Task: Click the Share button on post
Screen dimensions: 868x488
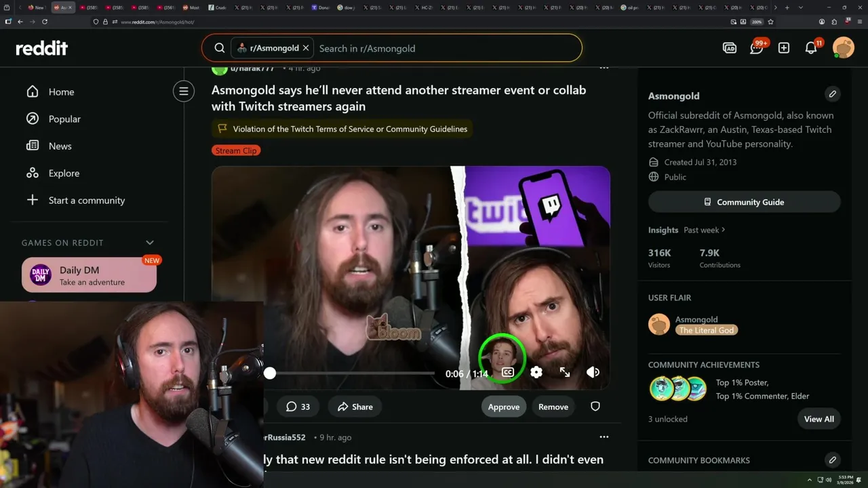Action: [x=355, y=407]
